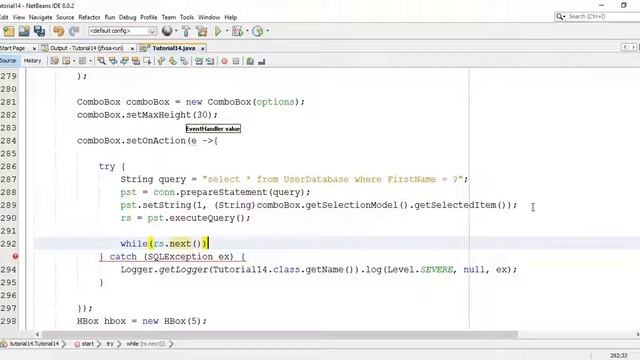
Task: Select the start method breadcrumb
Action: coord(84,344)
